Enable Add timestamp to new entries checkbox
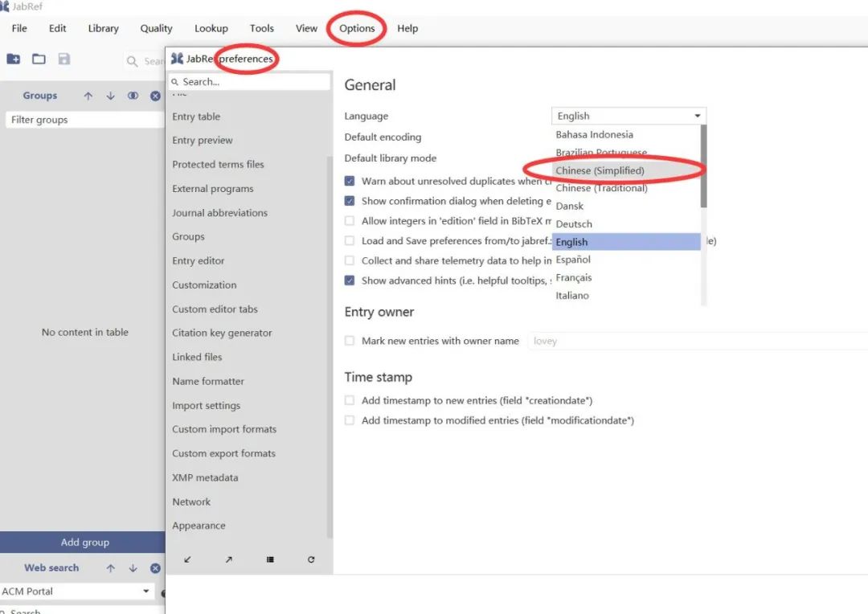Screen dimensions: 868x614 coord(350,400)
